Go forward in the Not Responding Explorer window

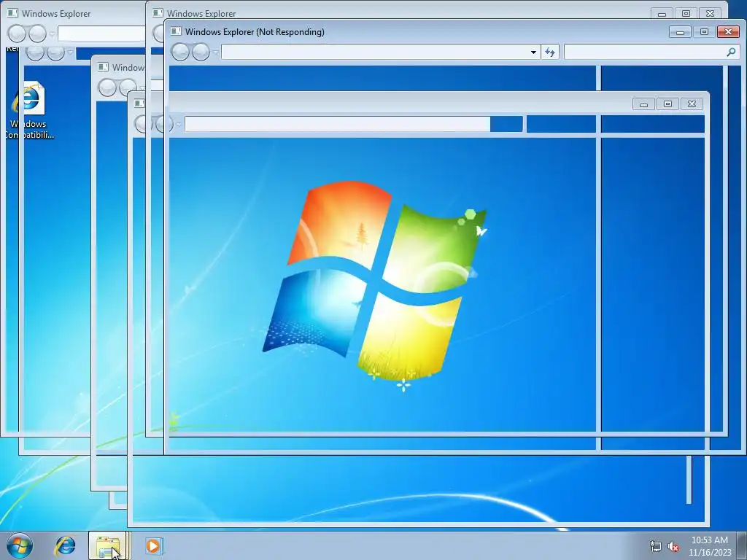click(x=201, y=52)
